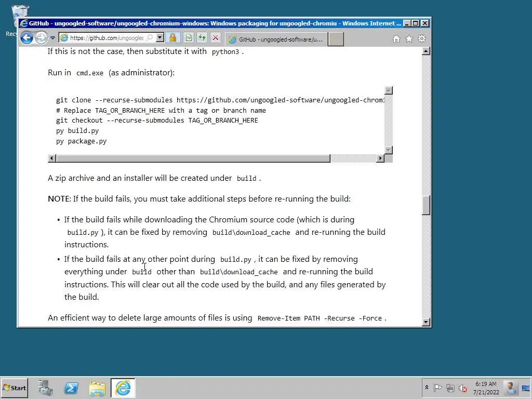Image resolution: width=532 pixels, height=399 pixels.
Task: Go to the Home page icon
Action: (396, 39)
